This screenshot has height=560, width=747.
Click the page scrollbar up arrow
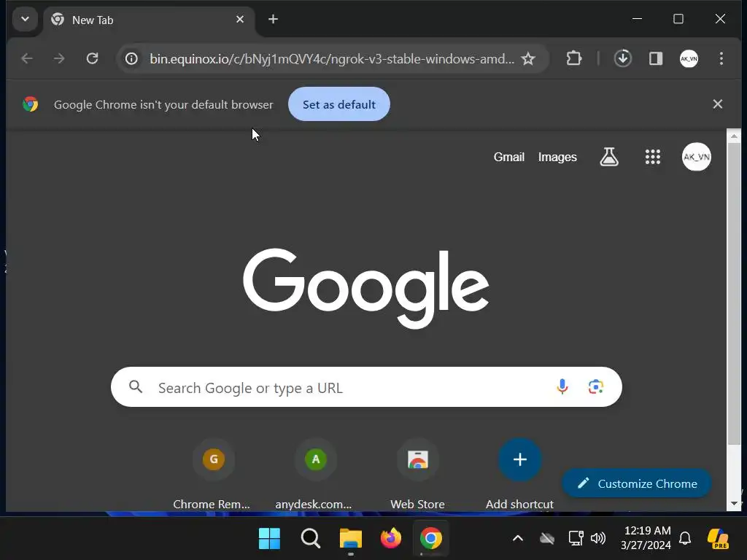point(734,136)
